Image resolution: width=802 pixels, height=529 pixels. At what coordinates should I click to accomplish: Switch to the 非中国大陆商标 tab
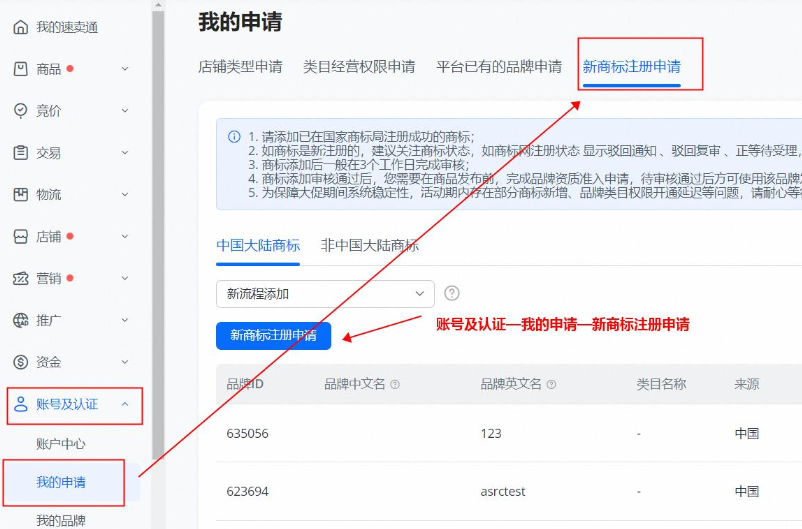click(x=369, y=245)
